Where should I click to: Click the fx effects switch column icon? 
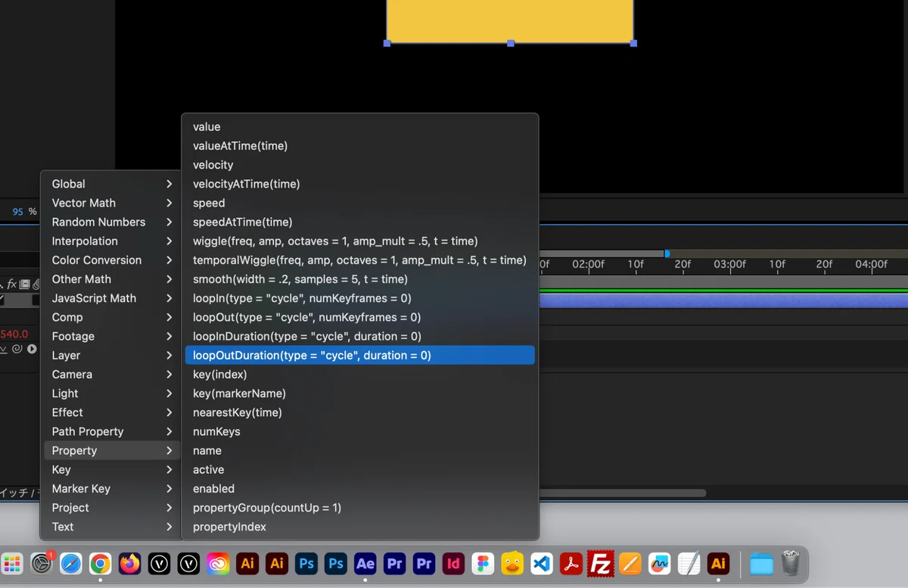11,285
